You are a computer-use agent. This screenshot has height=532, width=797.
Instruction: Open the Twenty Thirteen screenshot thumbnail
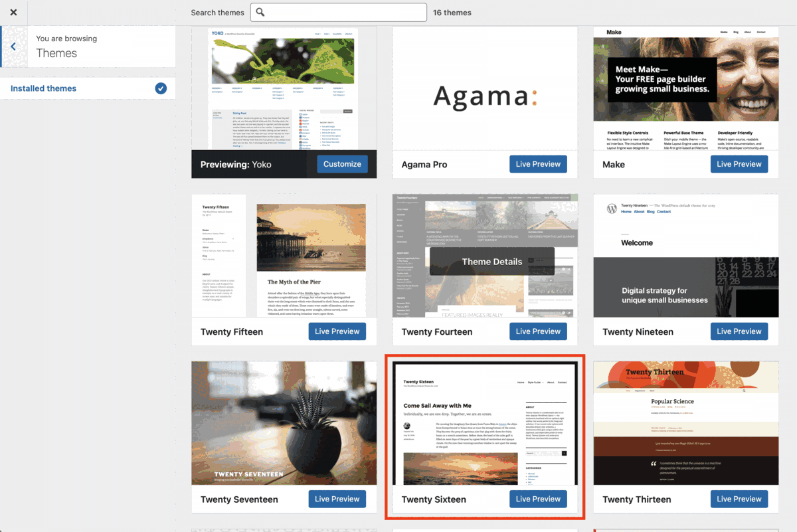[686, 423]
